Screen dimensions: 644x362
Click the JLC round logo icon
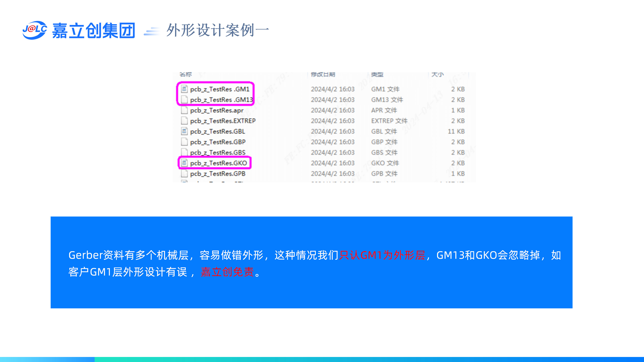(x=35, y=30)
